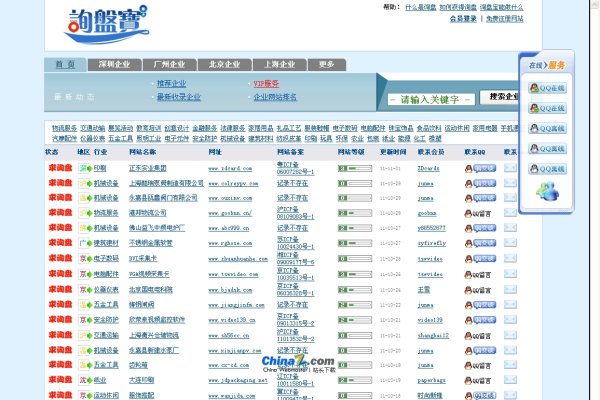Open the 粤ICP备06007282号-1 record link

[x=295, y=168]
